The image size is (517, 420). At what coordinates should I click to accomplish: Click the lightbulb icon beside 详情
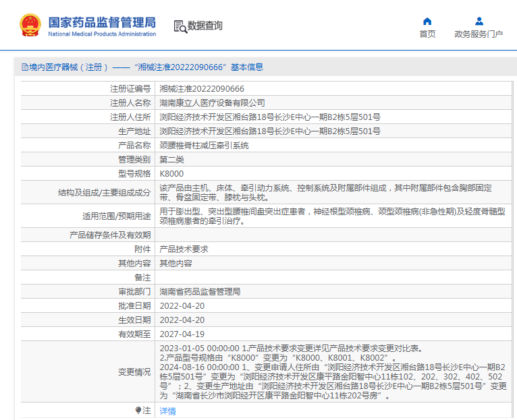139,411
